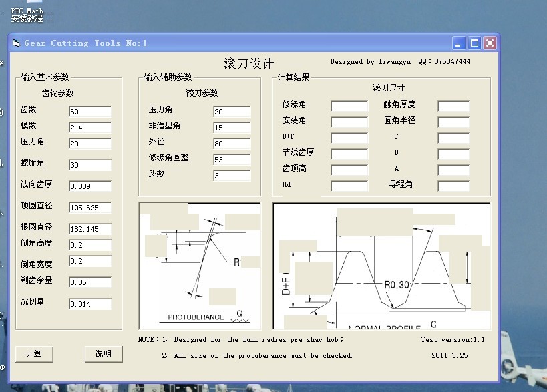The width and height of the screenshot is (547, 392).
Task: Select the 模数 field with value 2.4
Action: point(90,128)
